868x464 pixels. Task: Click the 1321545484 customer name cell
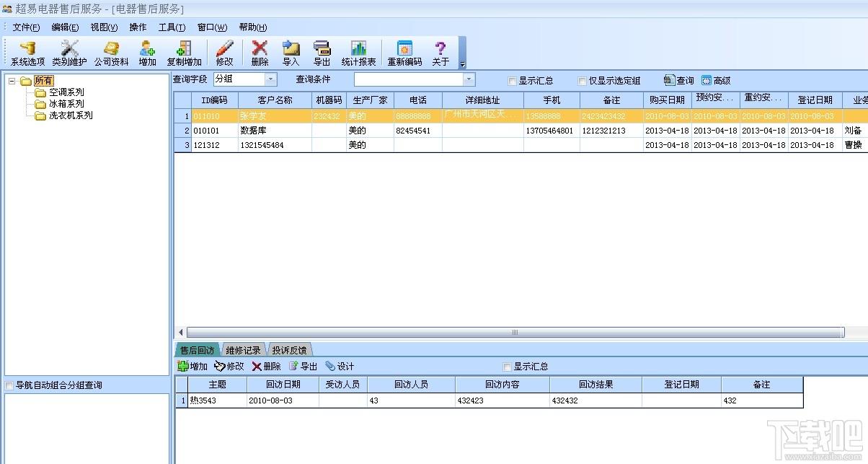point(275,145)
